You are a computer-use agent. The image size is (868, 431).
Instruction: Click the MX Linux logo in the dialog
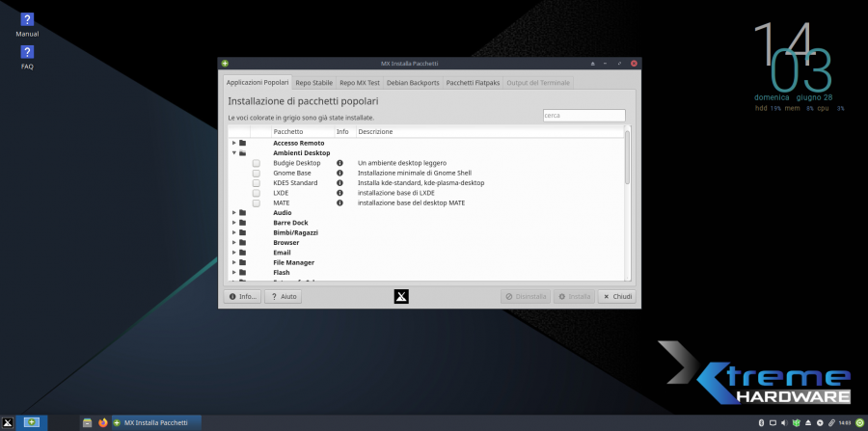(x=402, y=296)
